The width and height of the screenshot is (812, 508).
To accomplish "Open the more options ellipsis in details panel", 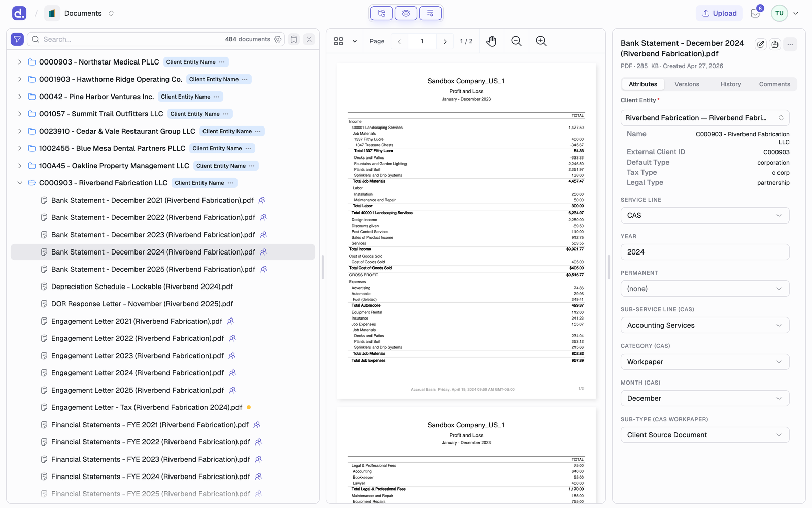I will (x=790, y=44).
